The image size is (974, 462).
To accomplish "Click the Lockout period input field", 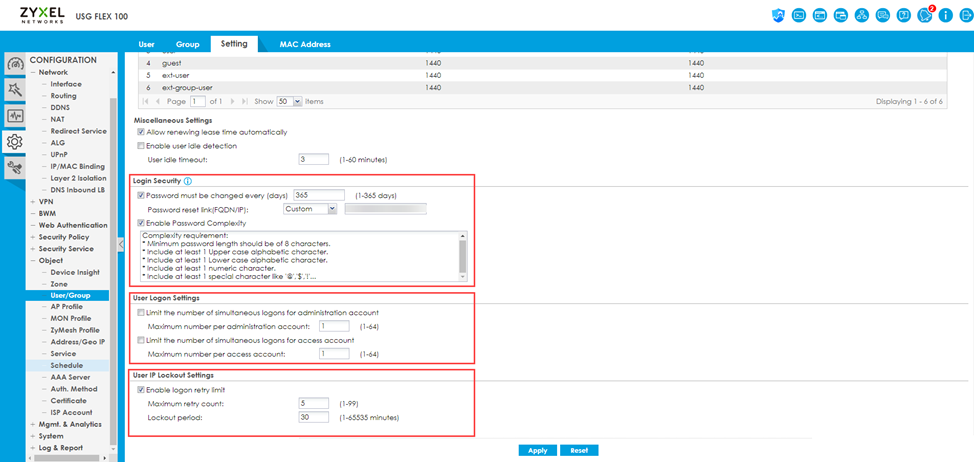I will click(313, 417).
